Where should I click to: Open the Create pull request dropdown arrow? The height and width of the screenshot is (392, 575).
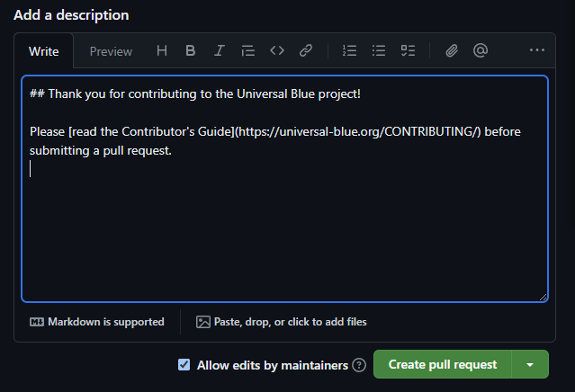point(530,365)
